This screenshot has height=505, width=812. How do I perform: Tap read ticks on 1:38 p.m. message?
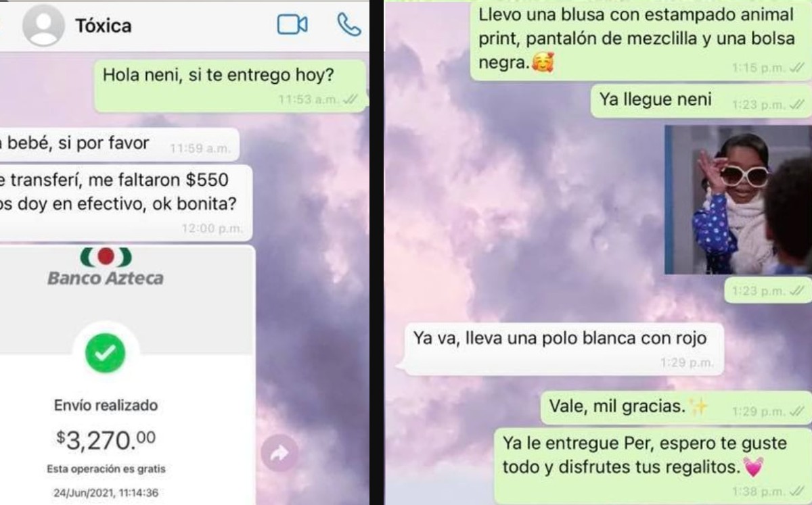tap(796, 491)
